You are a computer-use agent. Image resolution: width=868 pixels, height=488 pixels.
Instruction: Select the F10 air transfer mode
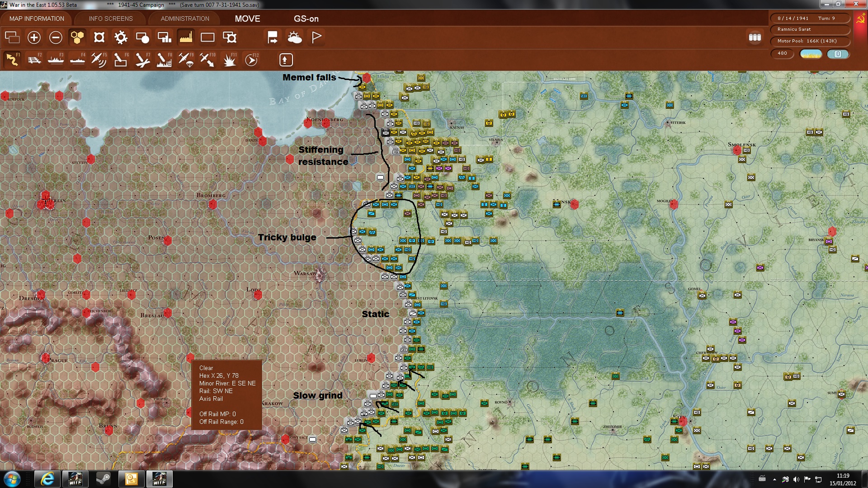coord(208,60)
